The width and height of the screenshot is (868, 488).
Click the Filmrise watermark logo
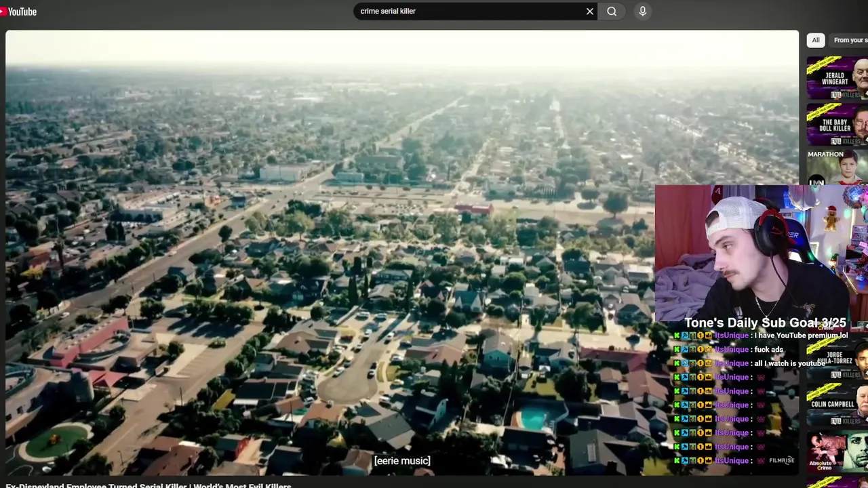pos(781,460)
